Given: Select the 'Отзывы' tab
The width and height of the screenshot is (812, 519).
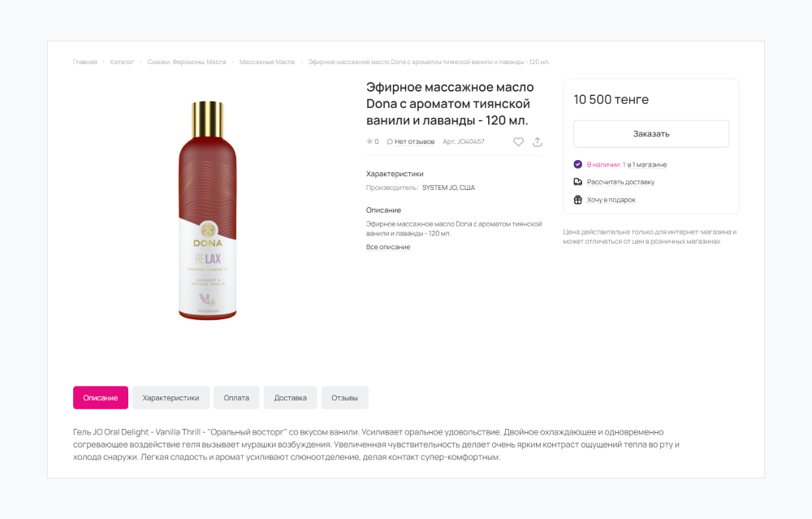Looking at the screenshot, I should click(344, 397).
